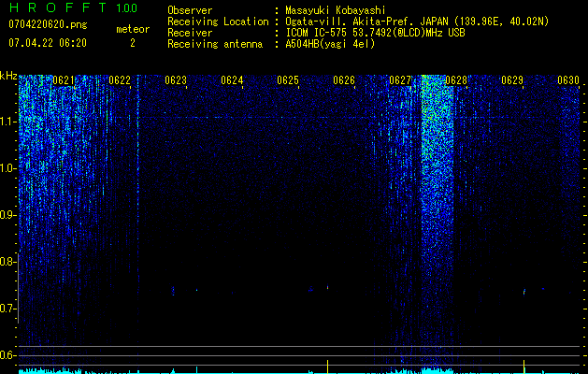
Task: Select the Ogata-vill. Akita-Pref. JAPAN location text
Action: 417,22
